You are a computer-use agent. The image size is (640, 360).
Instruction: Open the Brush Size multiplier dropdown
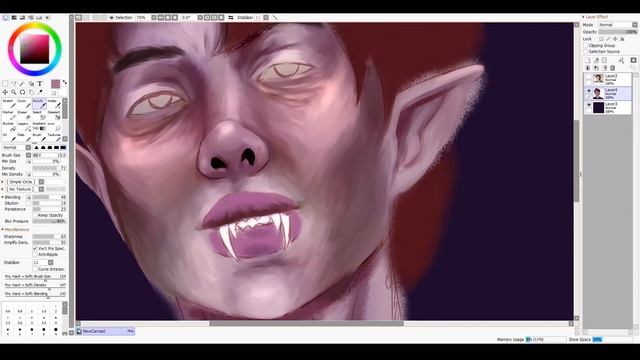(28, 155)
